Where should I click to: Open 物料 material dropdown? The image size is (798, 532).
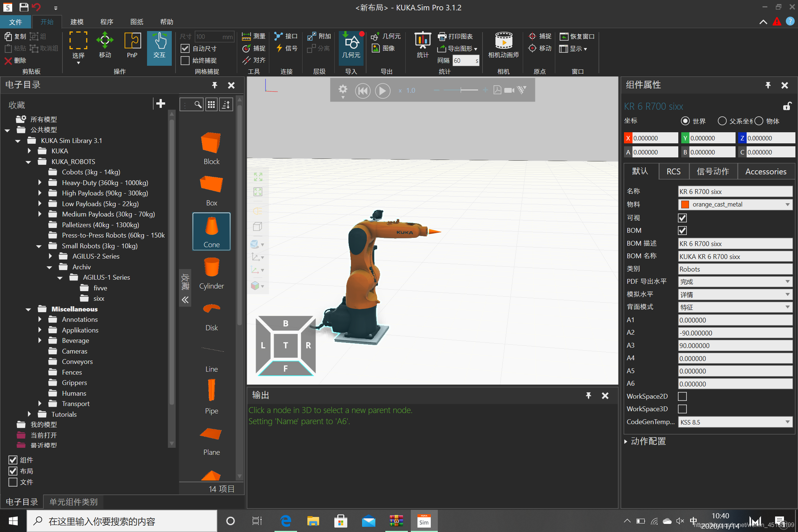[x=735, y=205]
